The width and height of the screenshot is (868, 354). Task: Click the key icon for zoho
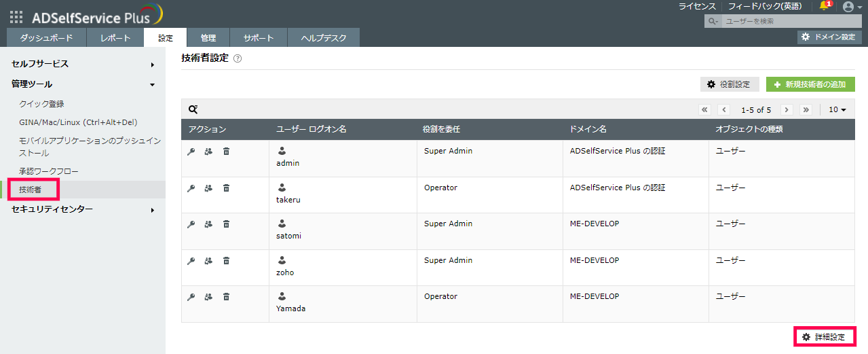tap(191, 261)
